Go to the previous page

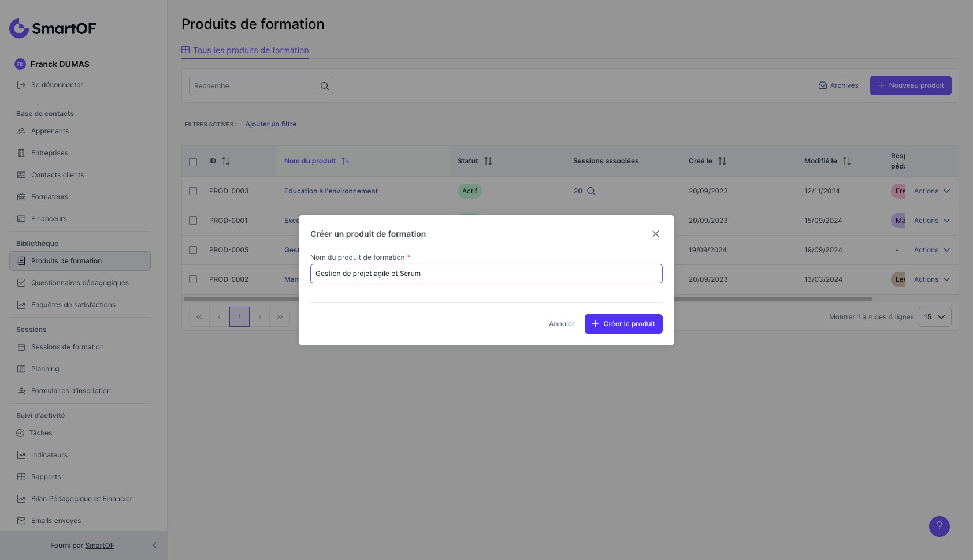coord(220,317)
